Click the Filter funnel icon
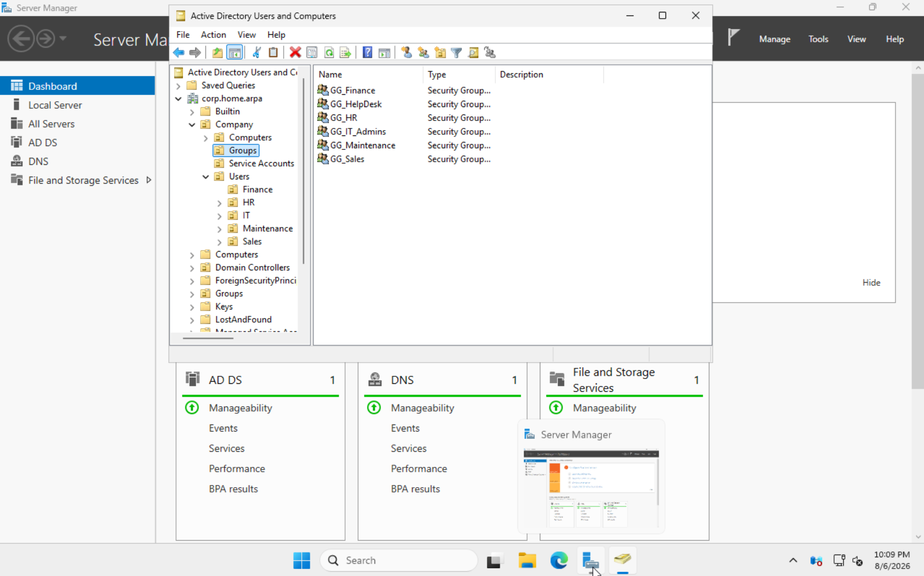 tap(456, 52)
